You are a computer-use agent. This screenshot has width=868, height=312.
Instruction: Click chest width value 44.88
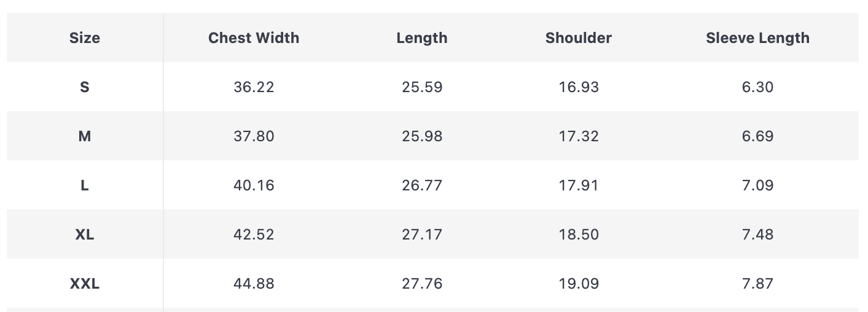pyautogui.click(x=254, y=284)
